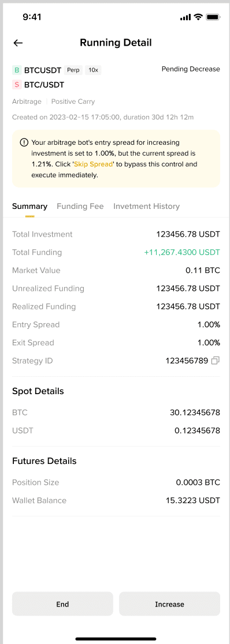Copy the Strategy ID 123456789
Viewport: 230px width, 644px height.
pos(215,361)
